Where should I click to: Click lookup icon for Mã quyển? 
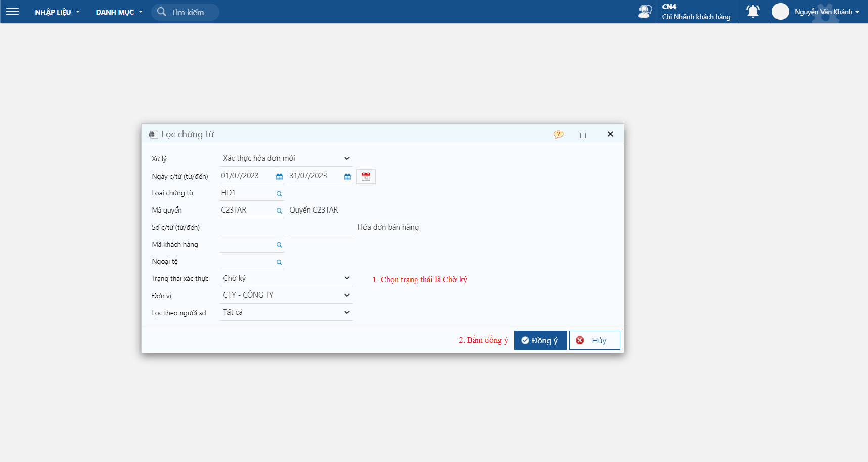point(279,211)
